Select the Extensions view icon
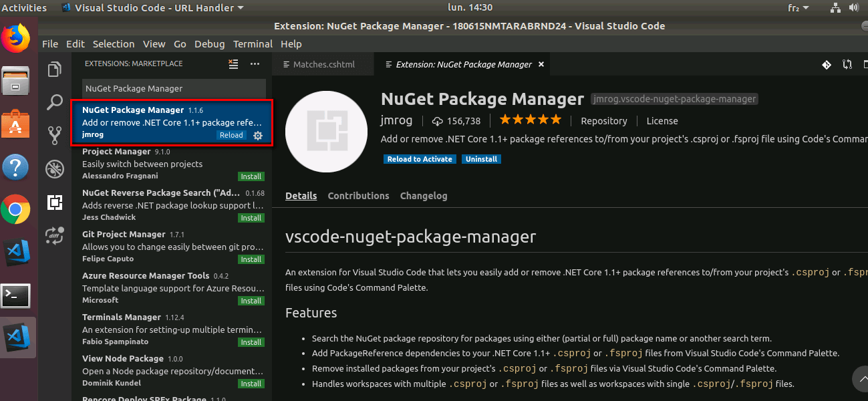This screenshot has width=868, height=401. pos(55,202)
